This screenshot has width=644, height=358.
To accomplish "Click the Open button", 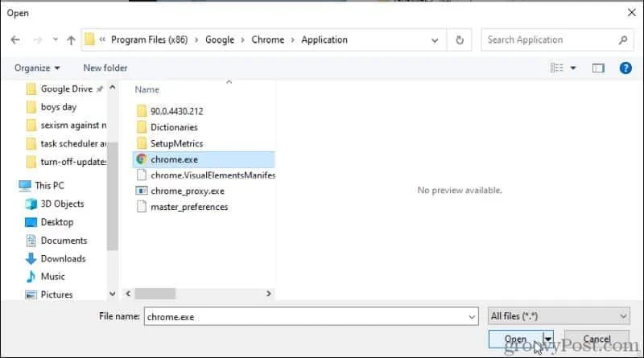I will [x=515, y=339].
